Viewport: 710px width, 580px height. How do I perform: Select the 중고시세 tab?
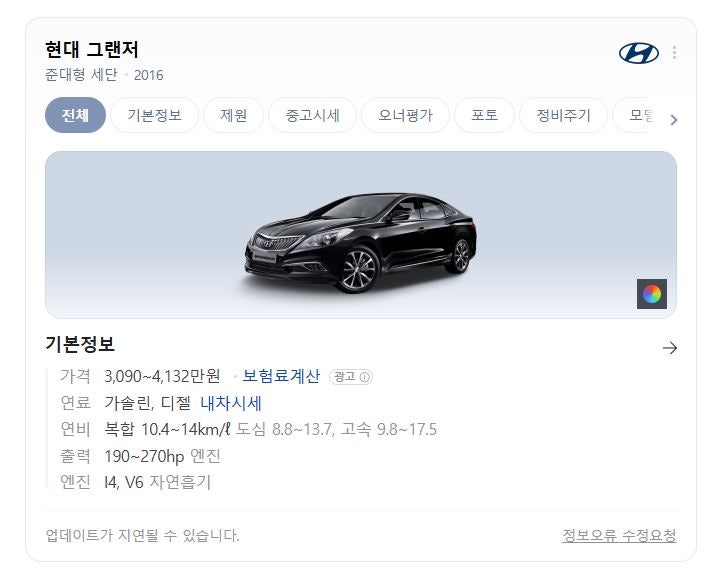312,115
